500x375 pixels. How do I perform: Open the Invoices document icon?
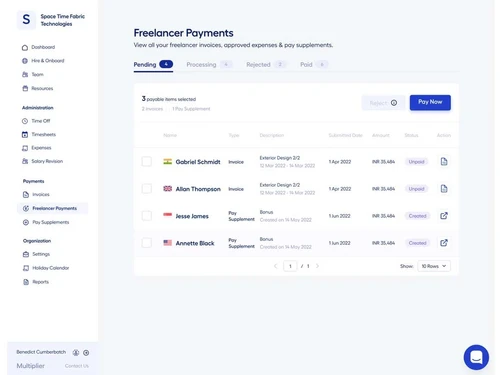26,194
